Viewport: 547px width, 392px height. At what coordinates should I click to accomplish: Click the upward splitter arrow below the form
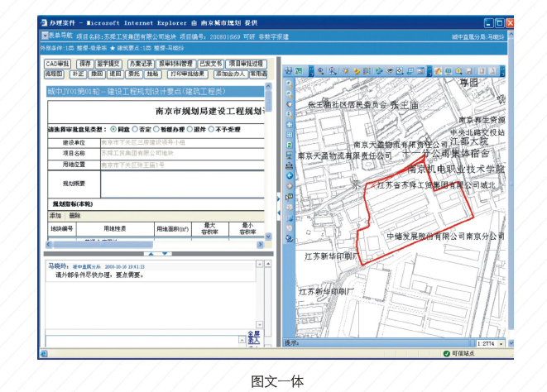coord(151,254)
